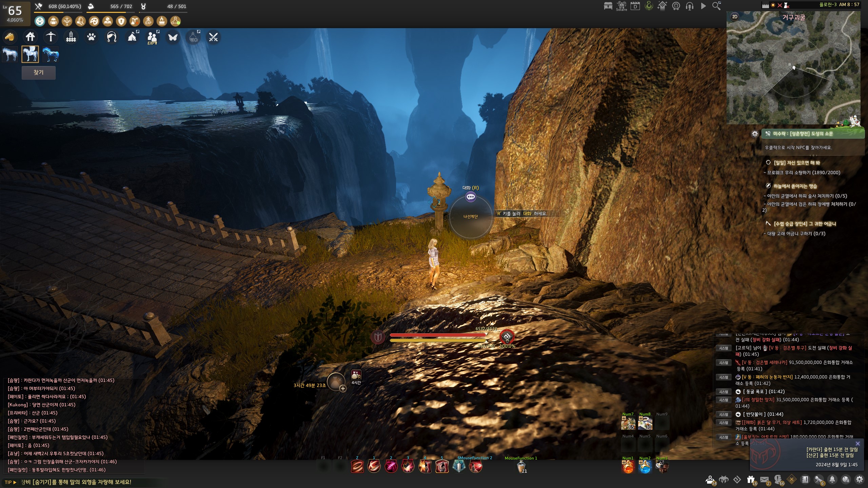The height and width of the screenshot is (488, 868).
Task: Open the notification bell icon
Action: [832, 480]
